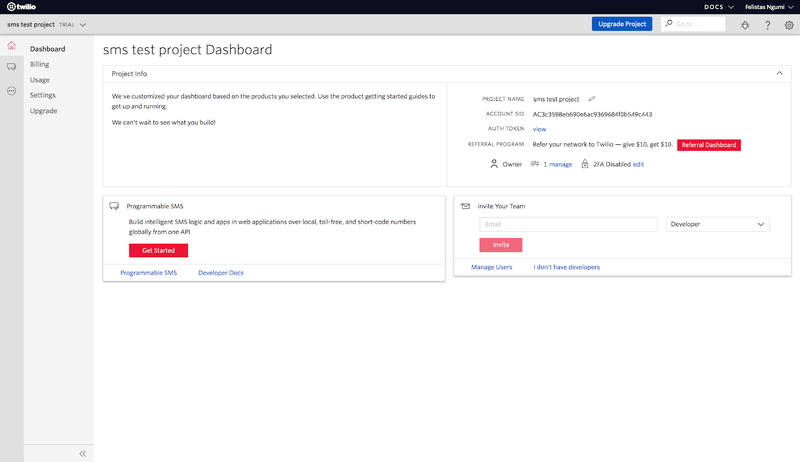Focus the Email input field
The height and width of the screenshot is (462, 800).
coord(568,224)
